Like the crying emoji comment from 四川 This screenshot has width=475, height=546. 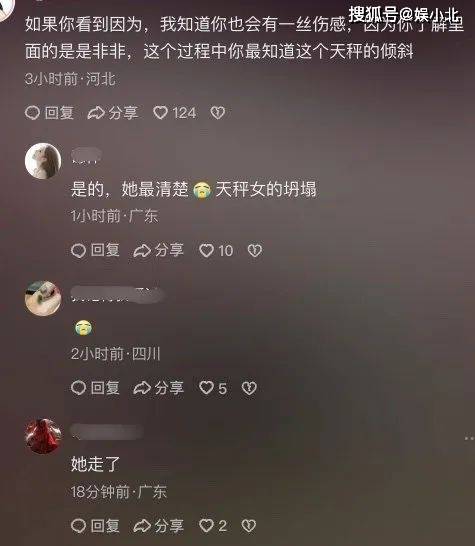(213, 388)
